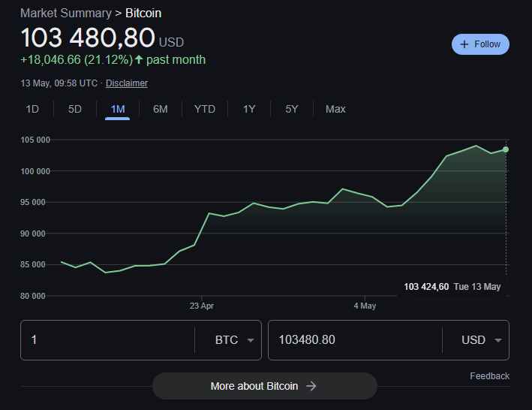Select the Max time range tab

tap(335, 109)
